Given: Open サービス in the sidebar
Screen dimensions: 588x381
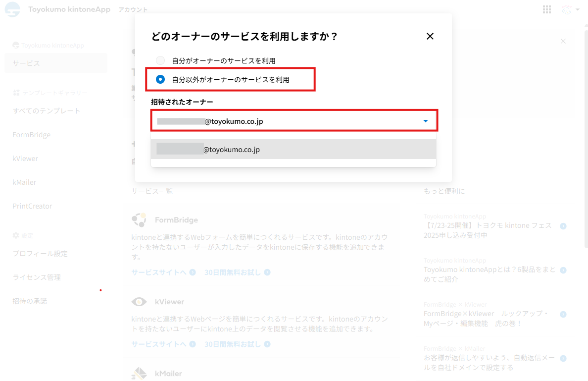Looking at the screenshot, I should coord(56,63).
